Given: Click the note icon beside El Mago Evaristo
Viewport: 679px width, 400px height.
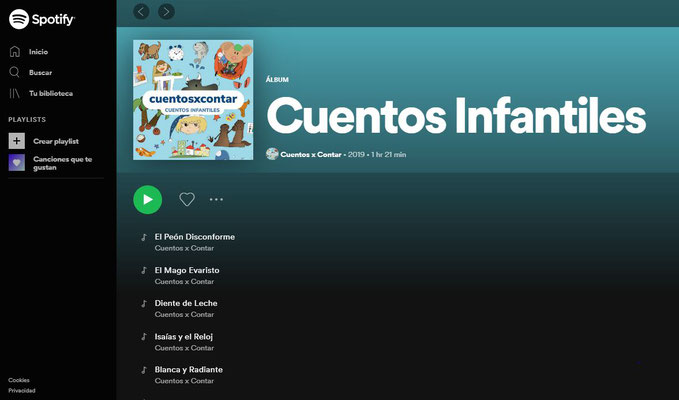Looking at the screenshot, I should [x=144, y=270].
